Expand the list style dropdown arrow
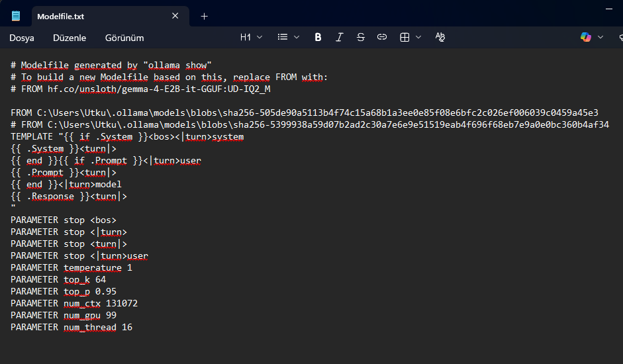 pos(297,37)
